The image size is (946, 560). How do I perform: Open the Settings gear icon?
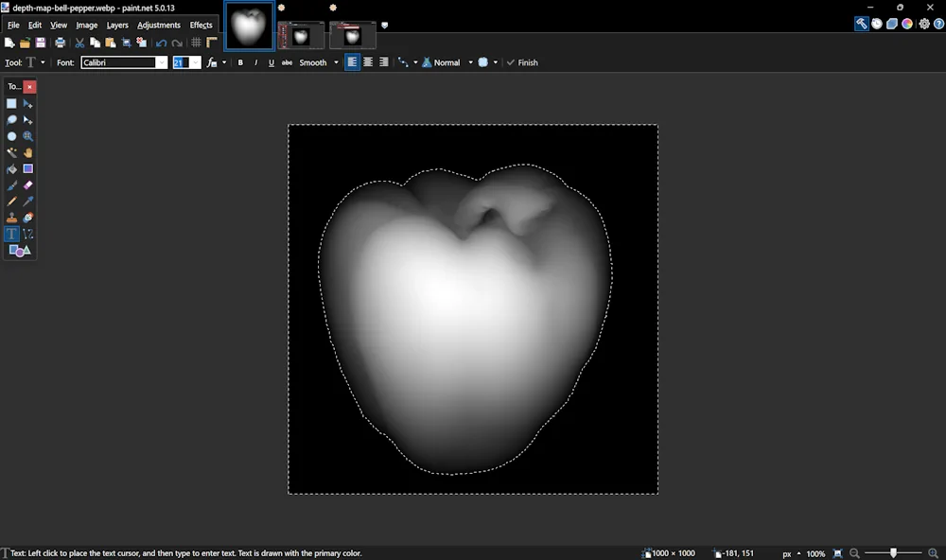[x=923, y=25]
